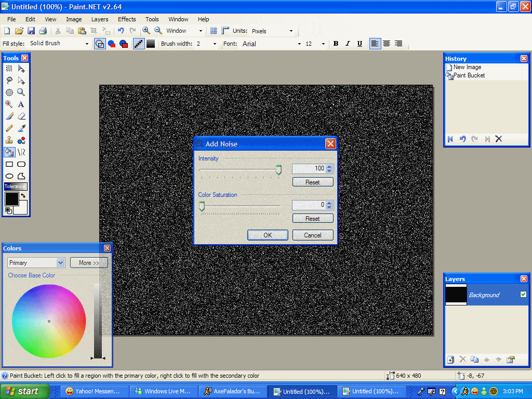Activate the Color Picker eyedropper tool
The image size is (532, 399).
tap(21, 128)
